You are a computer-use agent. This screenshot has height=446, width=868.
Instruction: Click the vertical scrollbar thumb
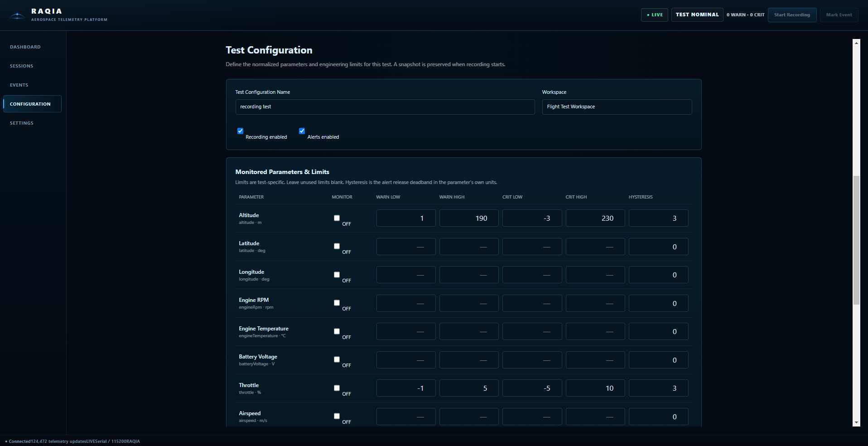pyautogui.click(x=856, y=240)
